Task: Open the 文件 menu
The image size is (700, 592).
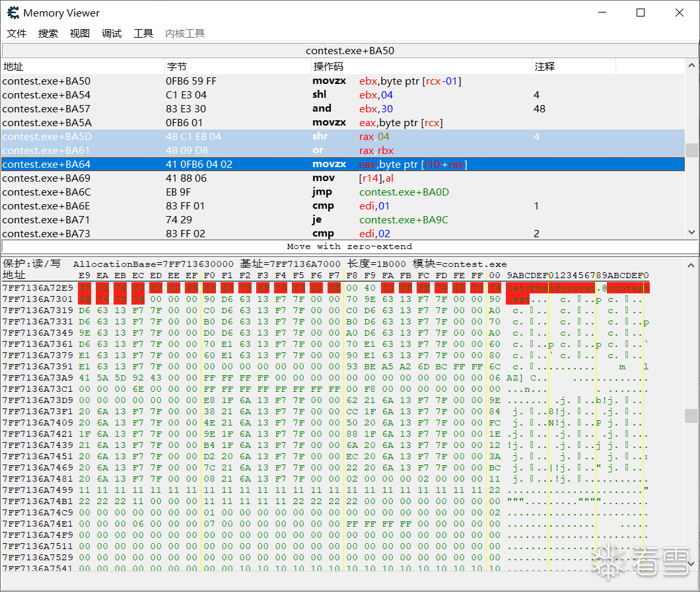Action: 17,34
